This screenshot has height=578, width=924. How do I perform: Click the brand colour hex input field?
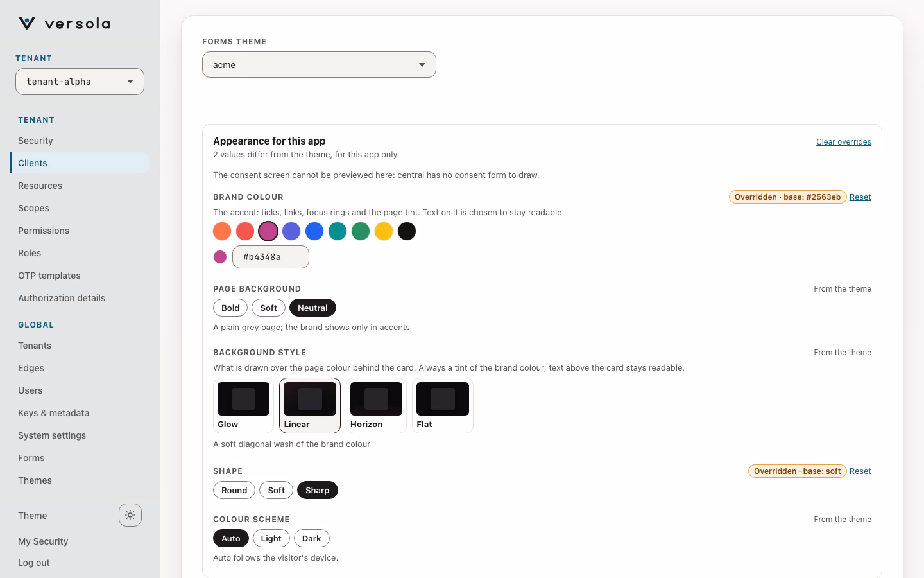click(x=271, y=257)
